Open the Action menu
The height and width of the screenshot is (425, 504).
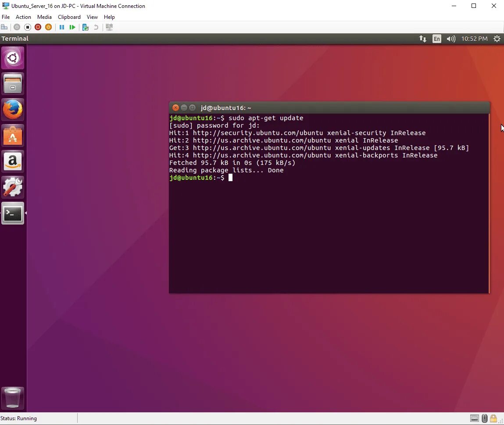click(23, 17)
